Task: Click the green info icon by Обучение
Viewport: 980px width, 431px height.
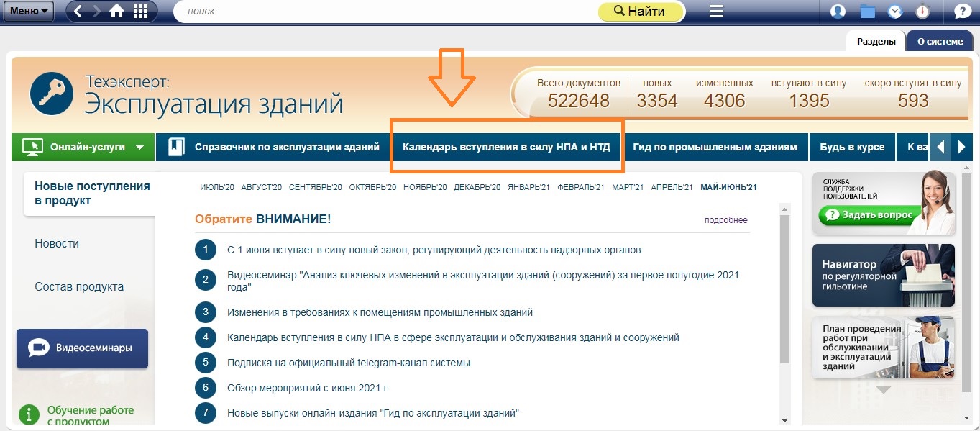Action: 29,415
